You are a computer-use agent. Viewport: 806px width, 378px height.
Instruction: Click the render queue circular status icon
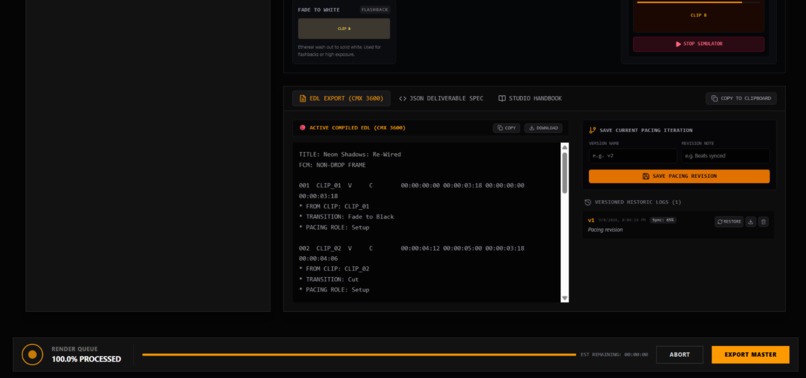pyautogui.click(x=32, y=354)
